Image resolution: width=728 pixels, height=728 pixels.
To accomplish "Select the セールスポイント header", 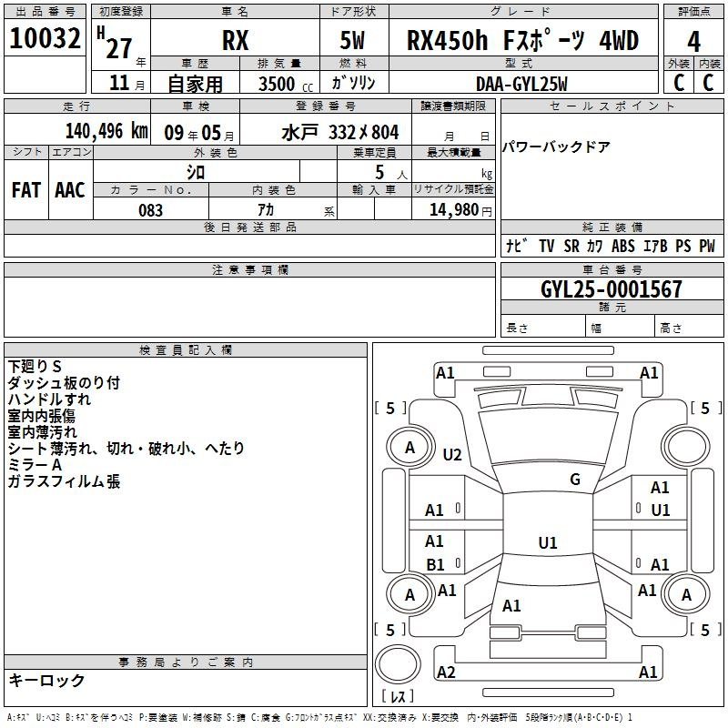I will pos(612,106).
